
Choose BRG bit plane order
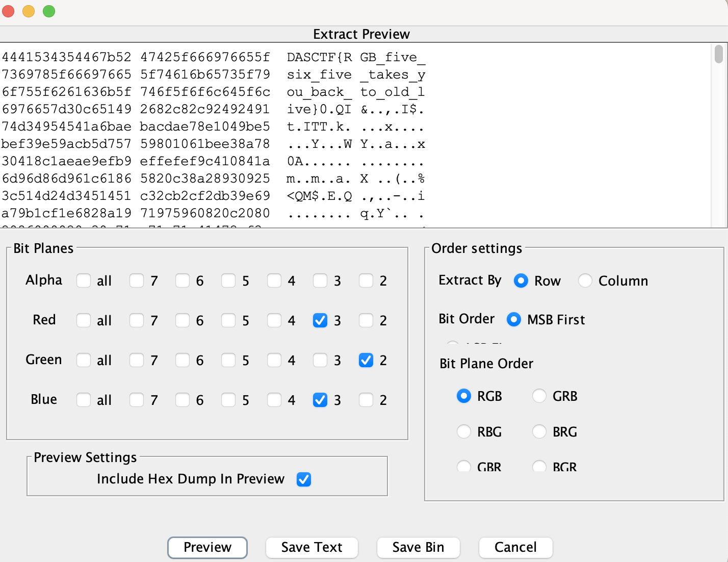coord(539,431)
